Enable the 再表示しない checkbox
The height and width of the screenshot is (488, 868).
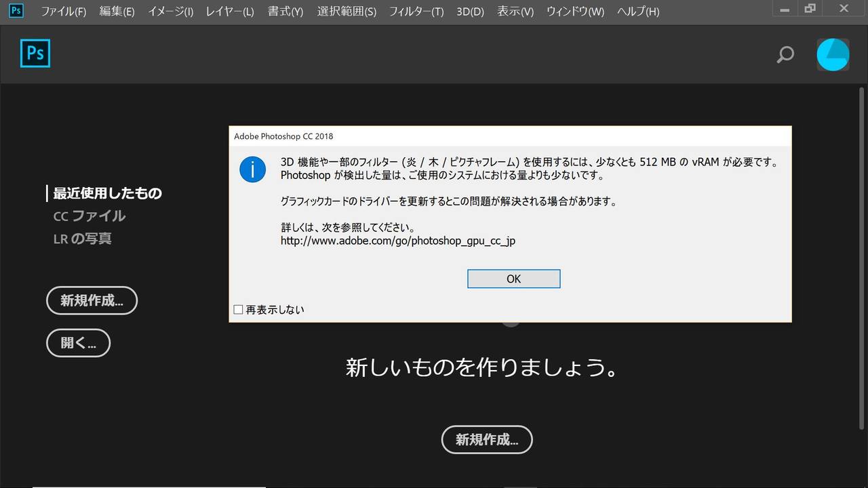(238, 309)
